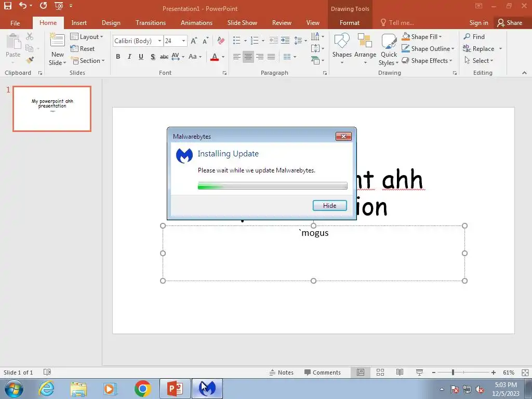Viewport: 532px width, 399px height.
Task: Open font name combo box
Action: (138, 41)
